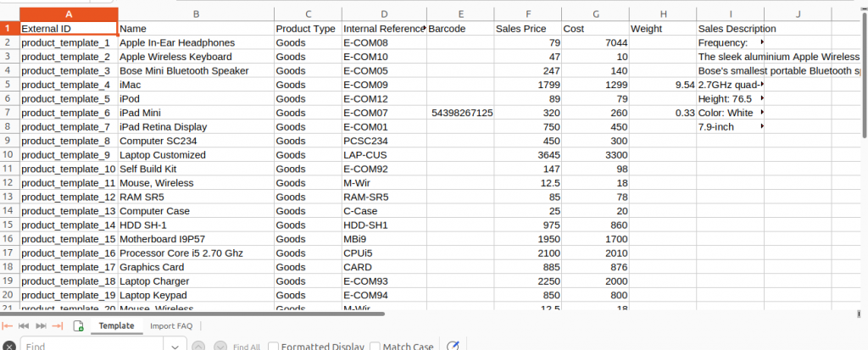Switch to the Import FAQ sheet tab
The width and height of the screenshot is (868, 350).
(171, 326)
